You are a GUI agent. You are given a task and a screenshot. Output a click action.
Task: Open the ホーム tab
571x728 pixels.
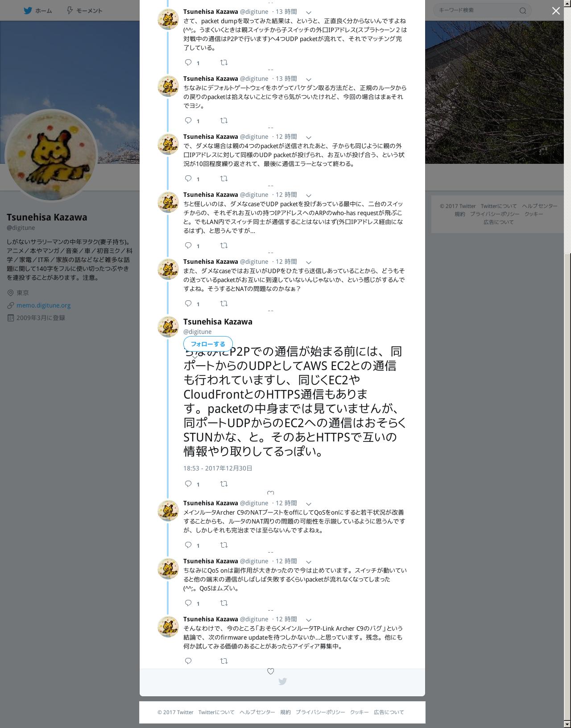[x=38, y=10]
